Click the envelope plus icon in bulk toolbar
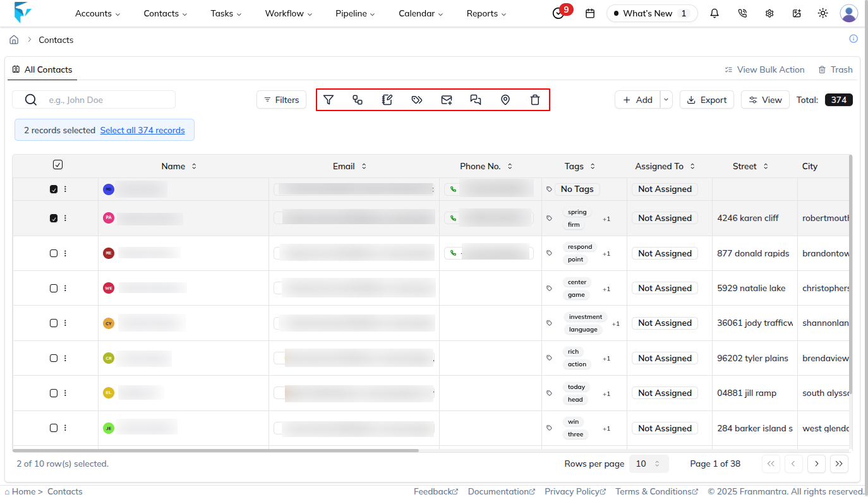868x497 pixels. tap(447, 100)
